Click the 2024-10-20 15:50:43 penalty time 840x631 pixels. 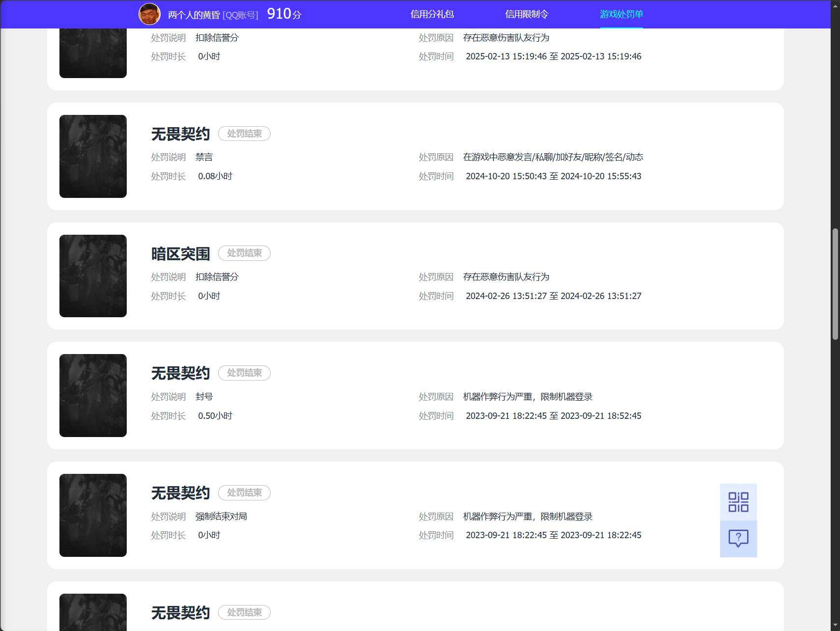coord(554,176)
